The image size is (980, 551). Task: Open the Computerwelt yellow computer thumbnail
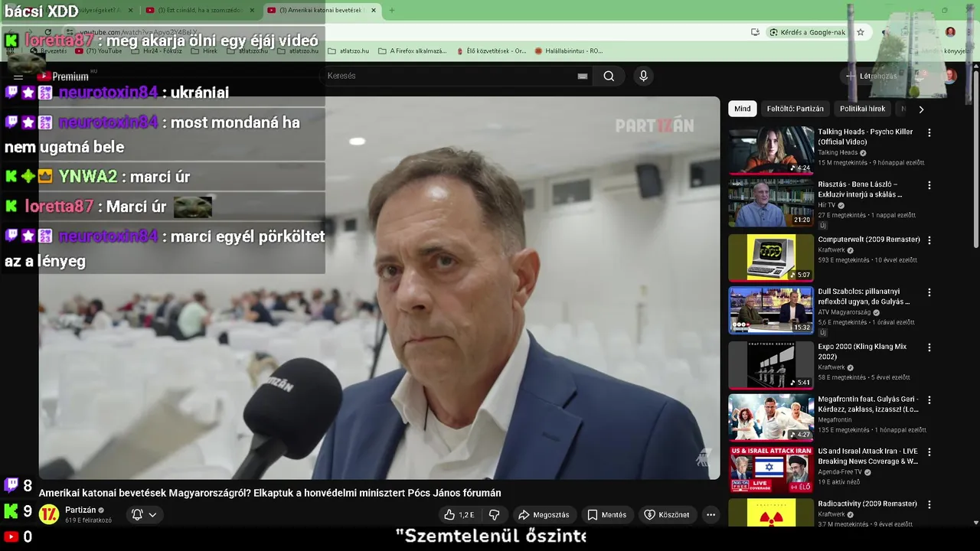[x=771, y=257]
